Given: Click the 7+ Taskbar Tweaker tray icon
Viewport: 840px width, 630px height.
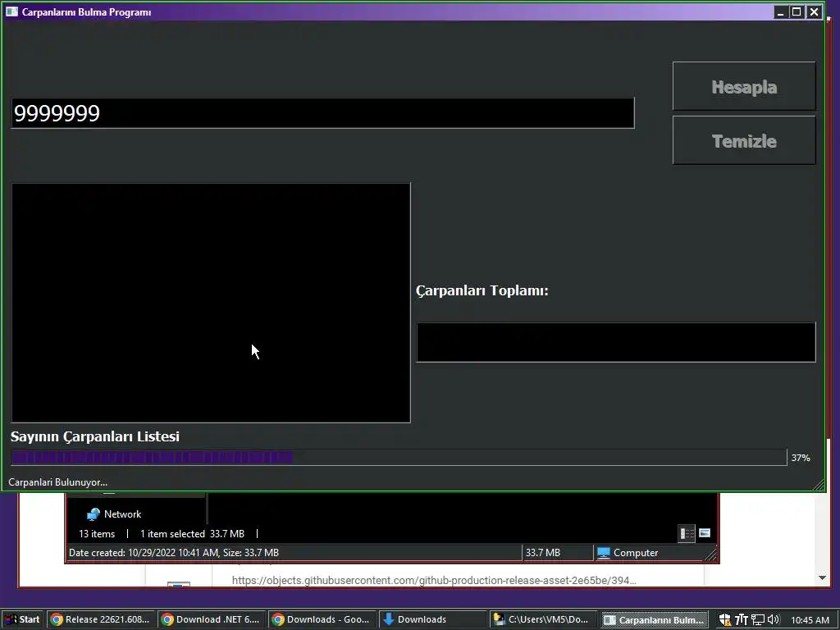Looking at the screenshot, I should point(742,620).
